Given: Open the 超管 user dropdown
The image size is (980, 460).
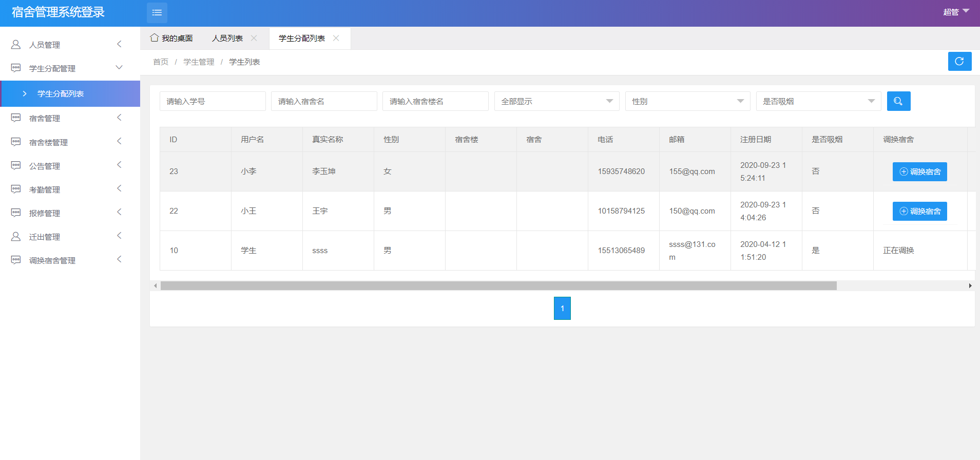Looking at the screenshot, I should [956, 12].
